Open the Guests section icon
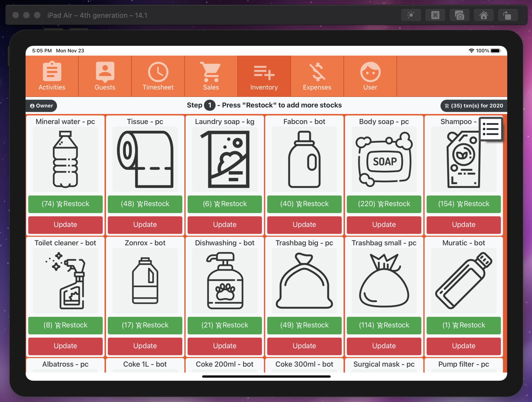Viewport: 532px width, 402px height. (105, 72)
